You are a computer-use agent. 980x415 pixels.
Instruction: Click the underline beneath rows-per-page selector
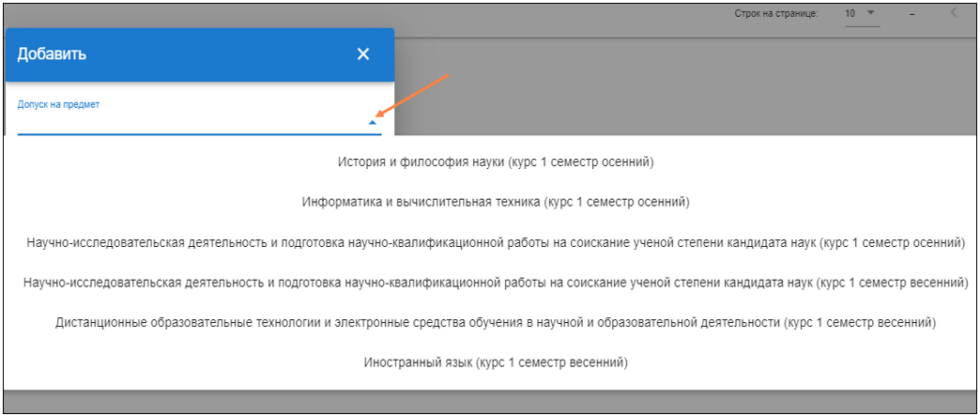coord(862,26)
